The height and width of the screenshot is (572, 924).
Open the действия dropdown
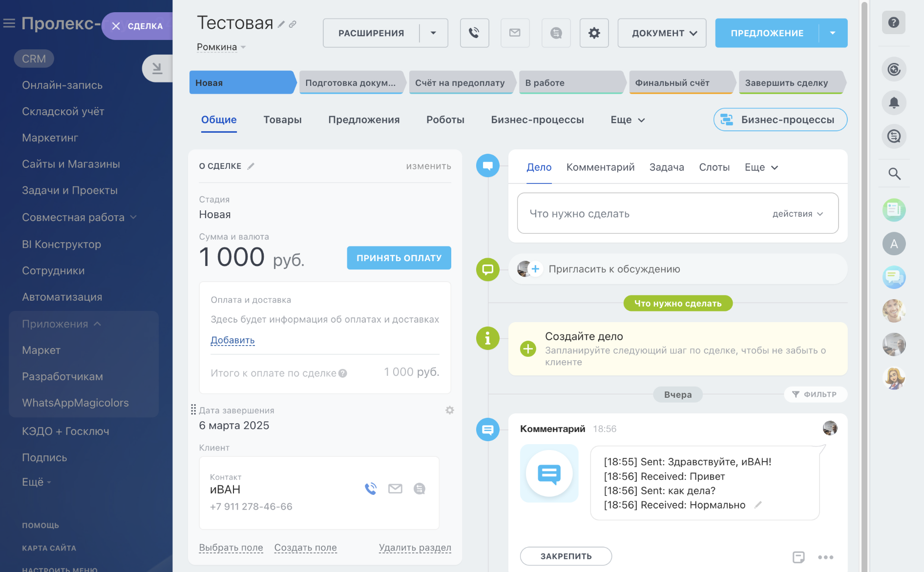pos(798,214)
